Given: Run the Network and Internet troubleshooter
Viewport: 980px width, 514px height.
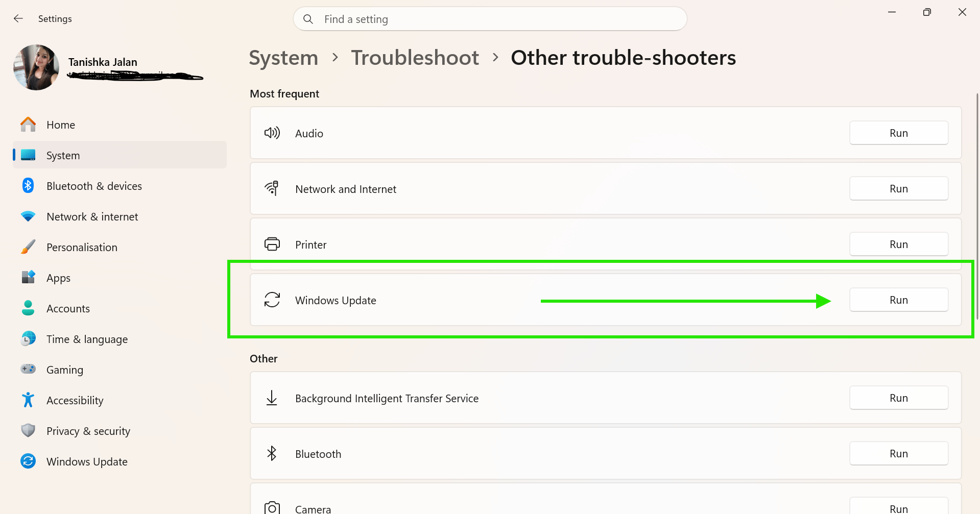Looking at the screenshot, I should tap(899, 188).
